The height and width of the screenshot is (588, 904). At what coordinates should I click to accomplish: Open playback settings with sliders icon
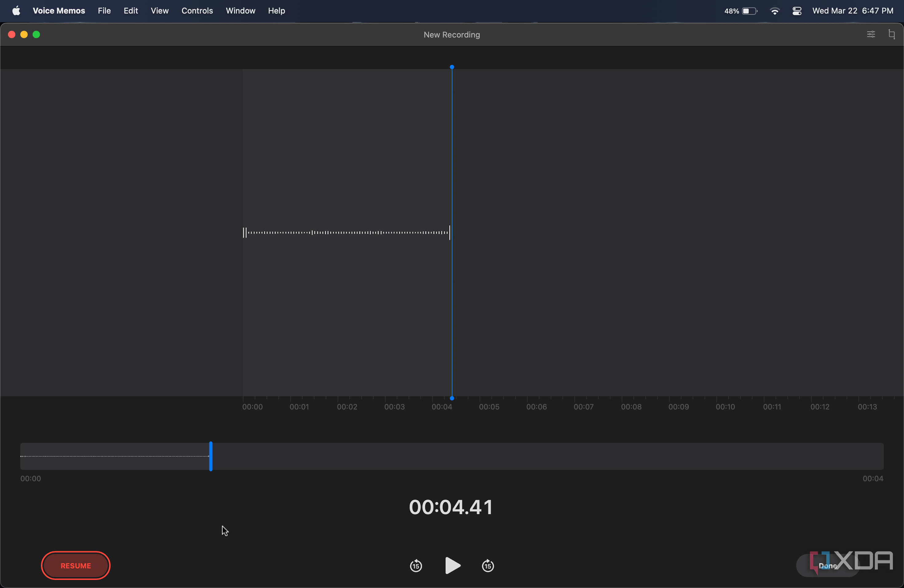(x=871, y=34)
